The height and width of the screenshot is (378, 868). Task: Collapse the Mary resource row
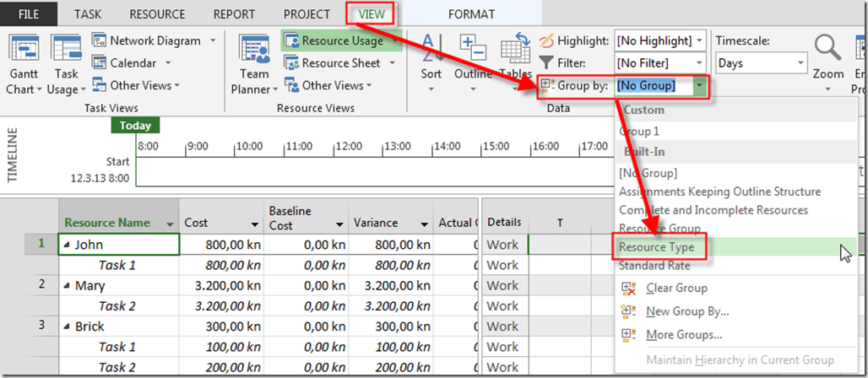click(68, 285)
